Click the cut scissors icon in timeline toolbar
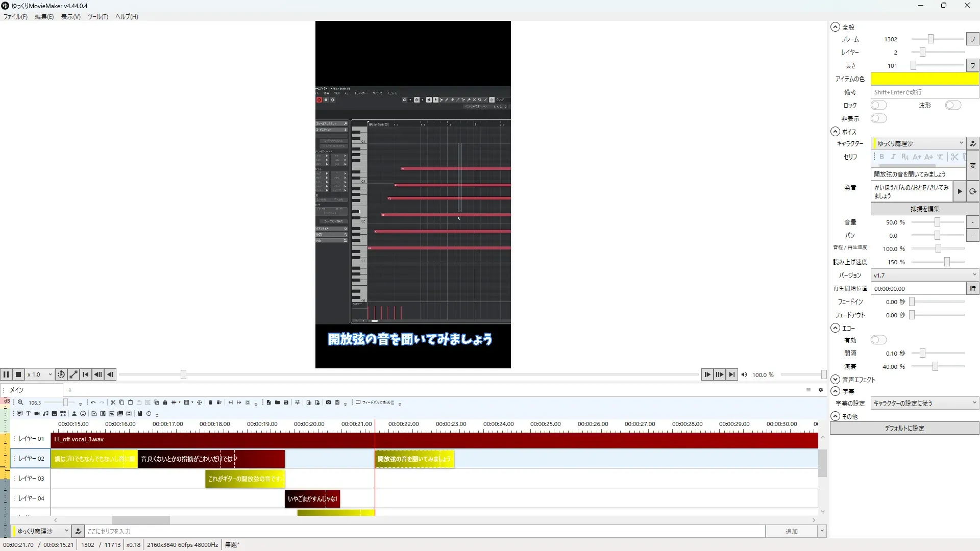This screenshot has width=980, height=551. coord(113,403)
